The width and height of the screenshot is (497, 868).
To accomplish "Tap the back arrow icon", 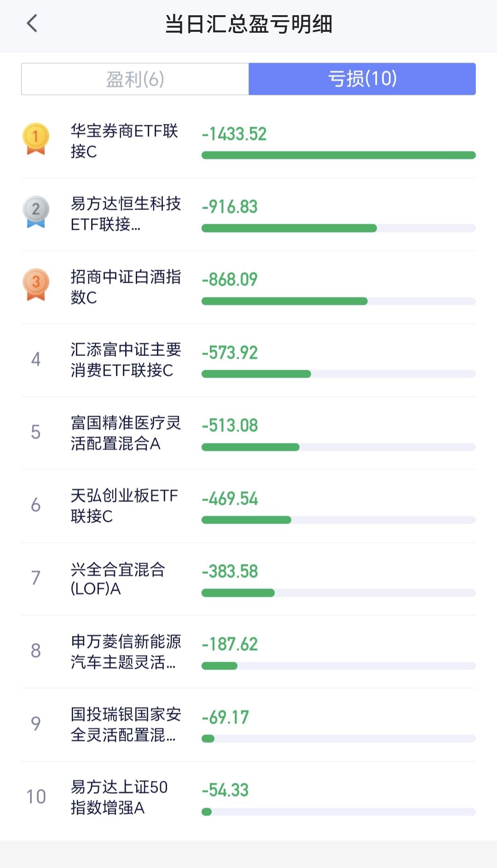I will point(32,23).
